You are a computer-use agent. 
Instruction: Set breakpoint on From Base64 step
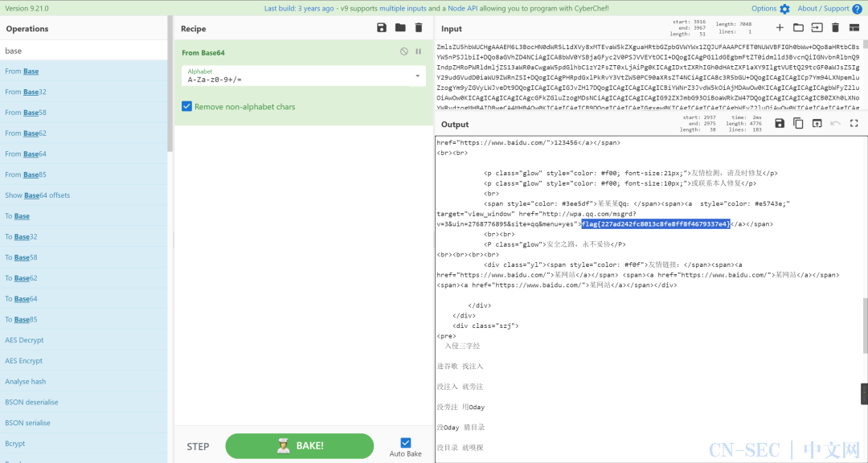419,52
